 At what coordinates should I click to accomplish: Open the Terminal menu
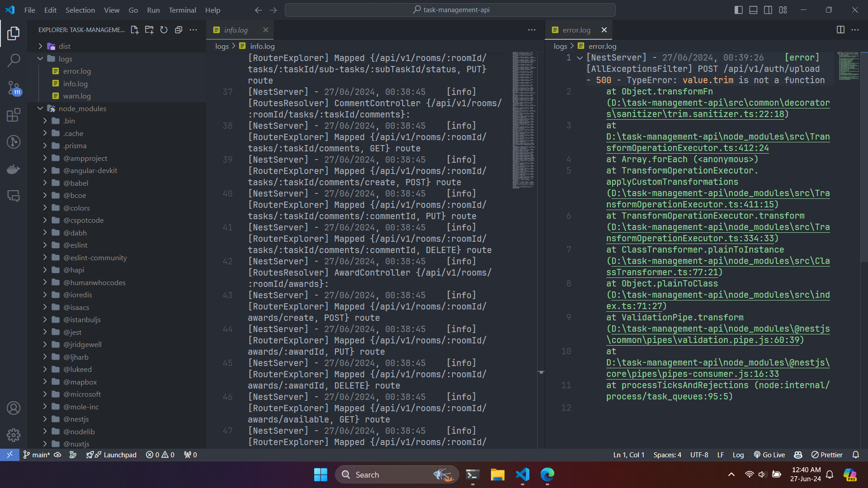[182, 10]
